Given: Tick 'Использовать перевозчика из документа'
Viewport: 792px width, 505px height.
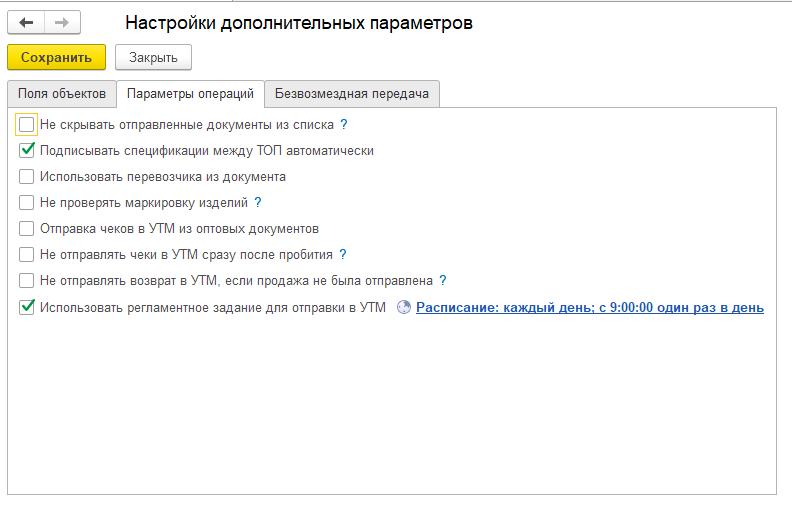Looking at the screenshot, I should [26, 177].
